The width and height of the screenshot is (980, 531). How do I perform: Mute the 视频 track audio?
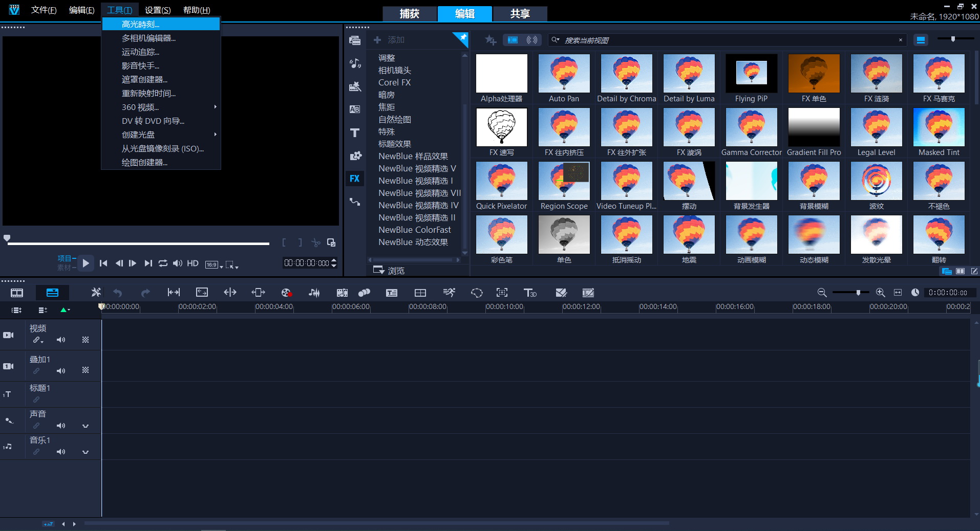point(61,340)
